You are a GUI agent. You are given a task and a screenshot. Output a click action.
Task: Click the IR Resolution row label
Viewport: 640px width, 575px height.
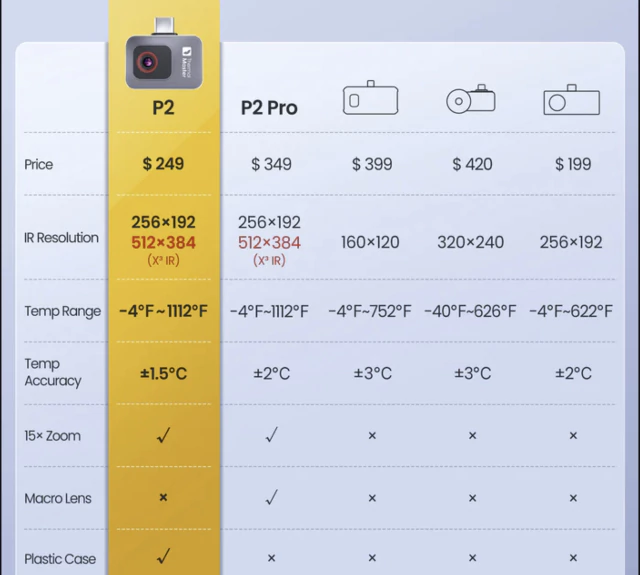pyautogui.click(x=61, y=238)
